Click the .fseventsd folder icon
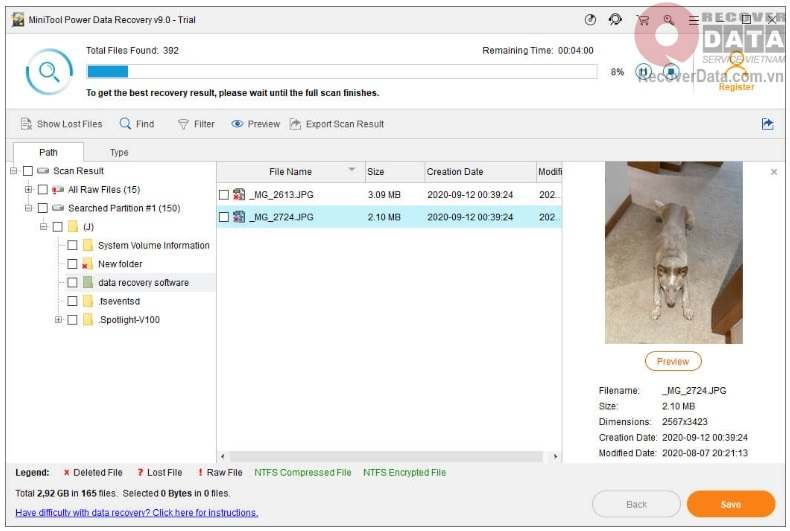The width and height of the screenshot is (790, 531). pyautogui.click(x=88, y=301)
